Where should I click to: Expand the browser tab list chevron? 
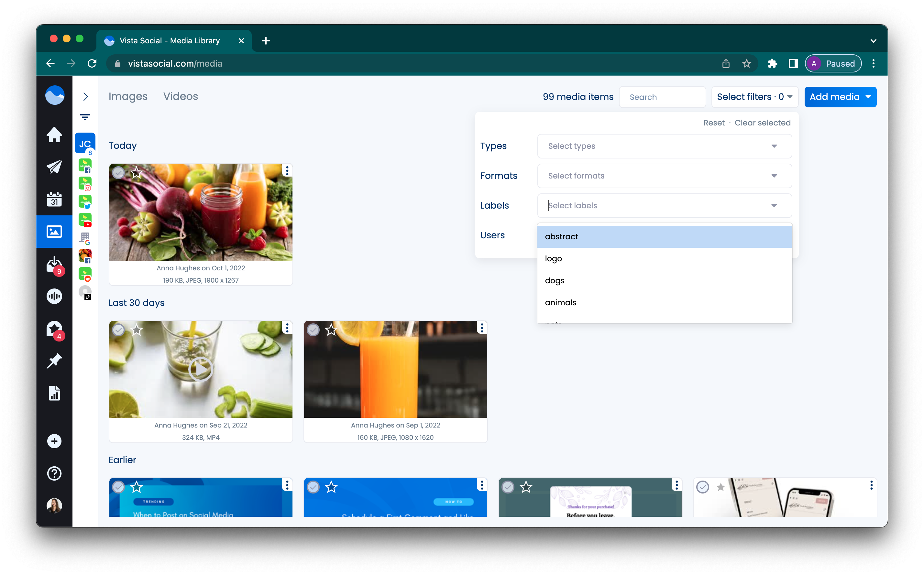(873, 41)
